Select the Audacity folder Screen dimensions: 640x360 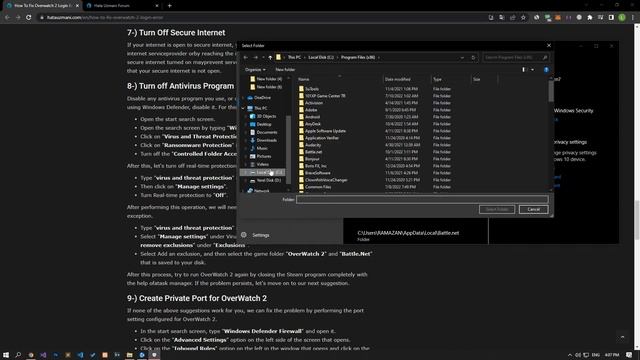[x=313, y=145]
